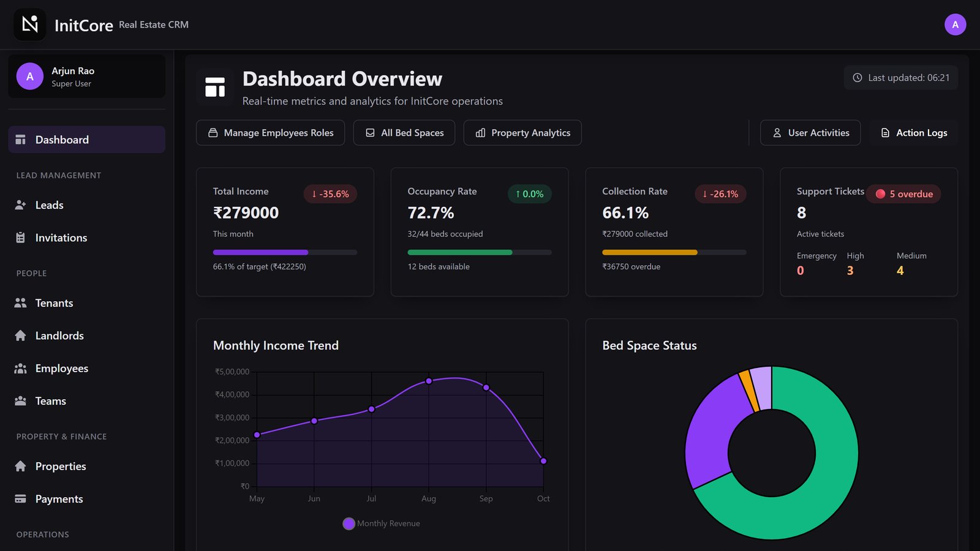The height and width of the screenshot is (551, 980).
Task: Click the Aug data point on income chart
Action: (429, 381)
